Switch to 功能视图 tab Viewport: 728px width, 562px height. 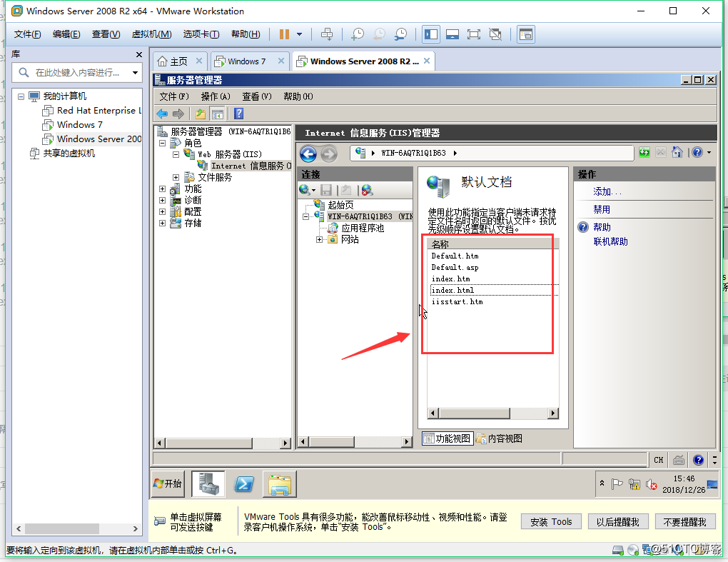tap(448, 438)
